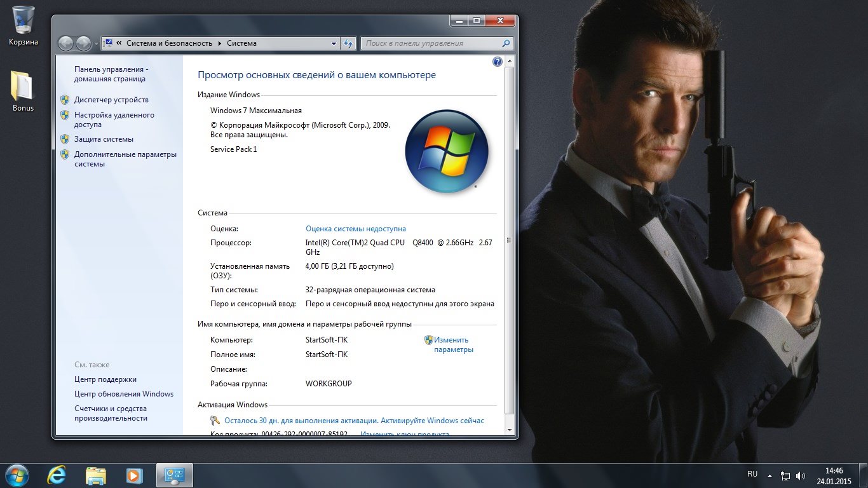The height and width of the screenshot is (488, 868).
Task: Go forward with the Forward arrow button
Action: tap(83, 43)
